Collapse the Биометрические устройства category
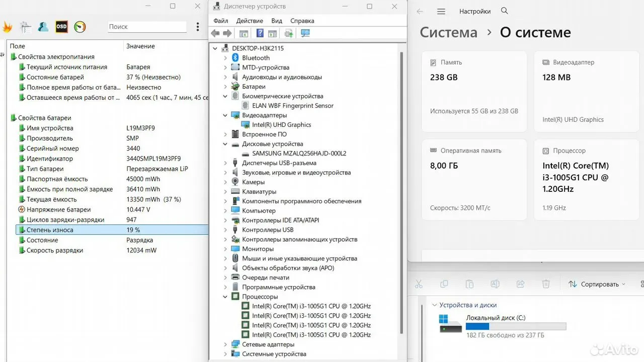The width and height of the screenshot is (644, 362). [x=225, y=96]
